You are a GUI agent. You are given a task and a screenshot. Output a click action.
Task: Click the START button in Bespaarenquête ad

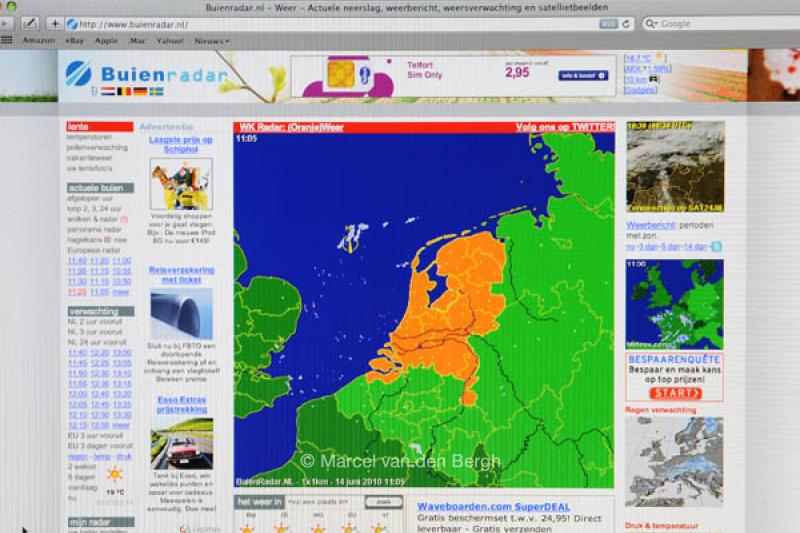coord(676,393)
